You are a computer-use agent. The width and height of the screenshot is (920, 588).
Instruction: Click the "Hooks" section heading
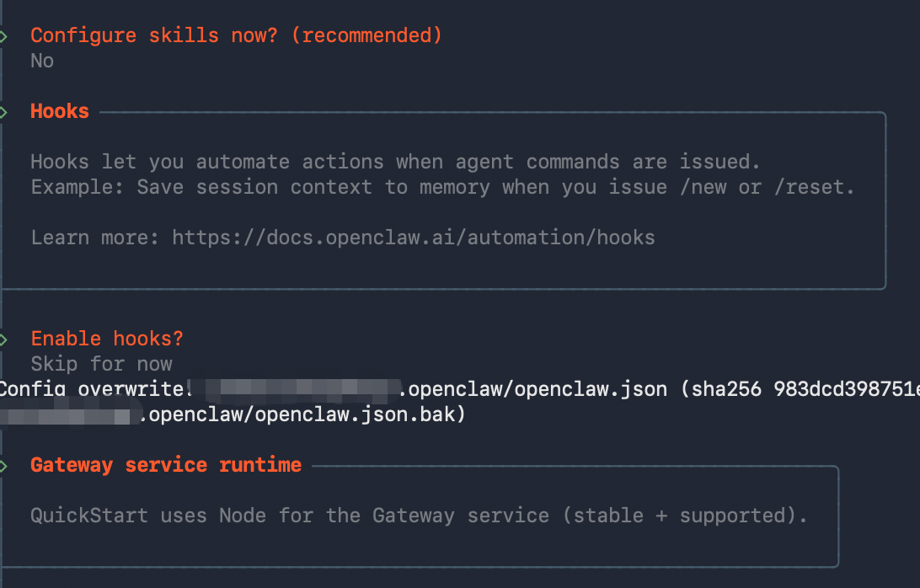(59, 111)
